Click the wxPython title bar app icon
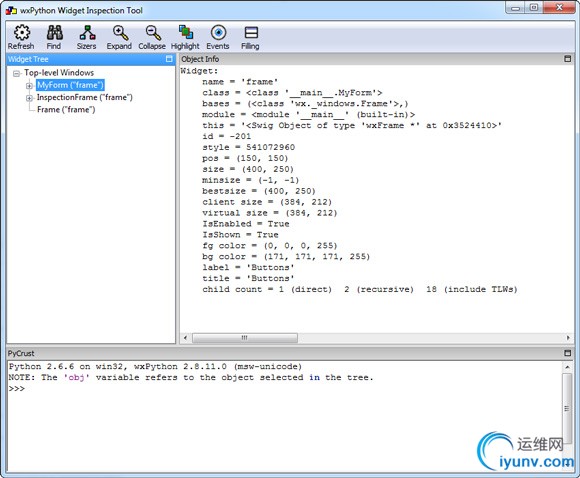580x478 pixels. [11, 10]
